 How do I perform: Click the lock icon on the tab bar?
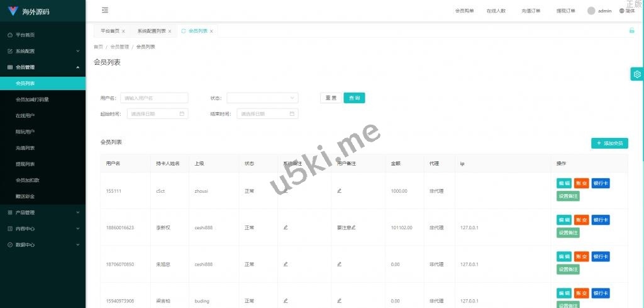631,30
